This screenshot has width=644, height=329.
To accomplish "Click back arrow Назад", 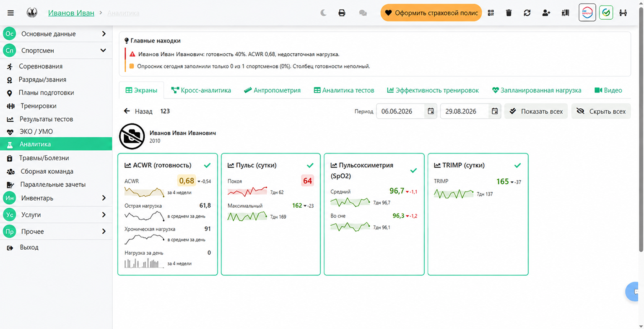I will click(x=138, y=111).
